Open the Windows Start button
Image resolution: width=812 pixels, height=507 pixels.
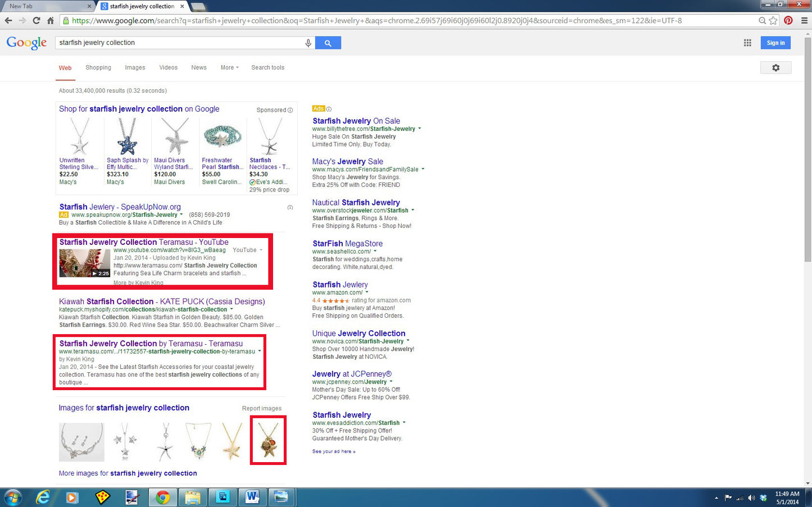click(11, 497)
